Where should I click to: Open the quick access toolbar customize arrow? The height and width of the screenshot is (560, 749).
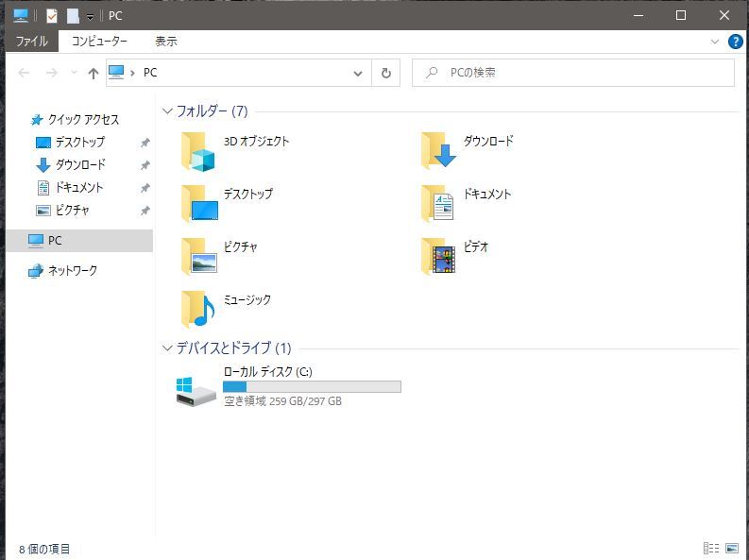pos(91,17)
